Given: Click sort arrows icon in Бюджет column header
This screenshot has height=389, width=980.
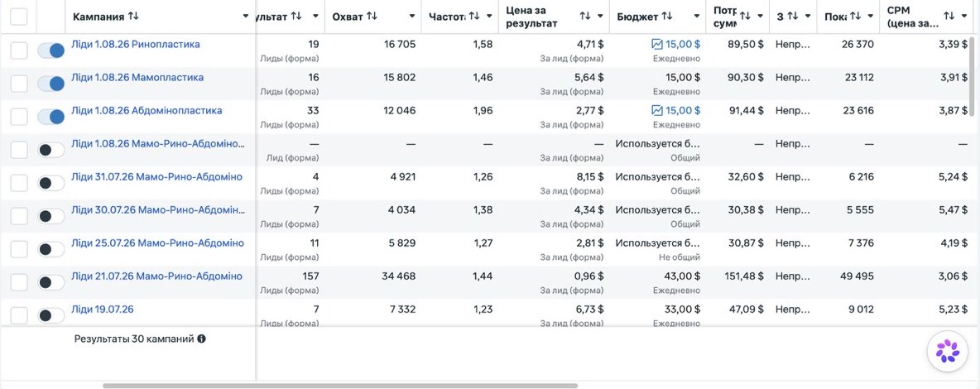Looking at the screenshot, I should click(667, 17).
